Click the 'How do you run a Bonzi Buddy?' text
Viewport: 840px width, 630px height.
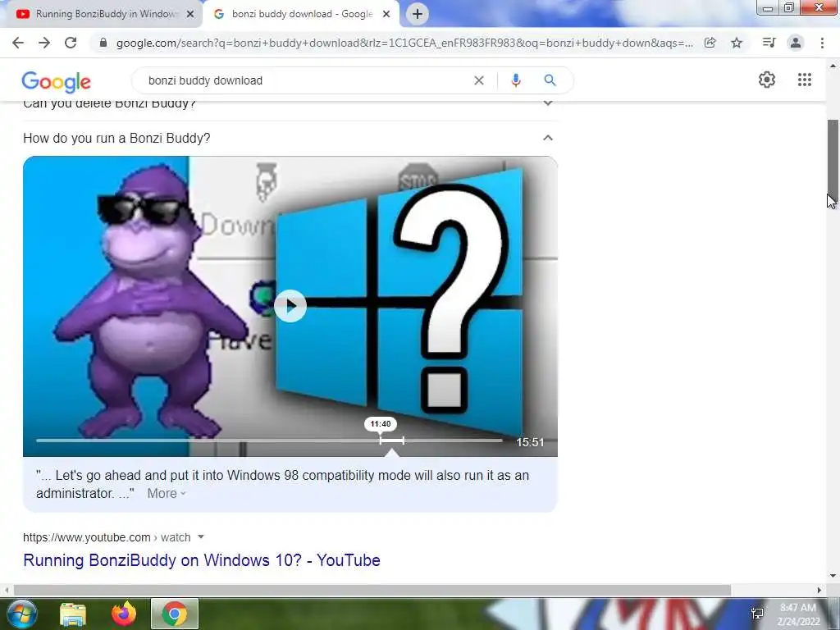coord(116,138)
